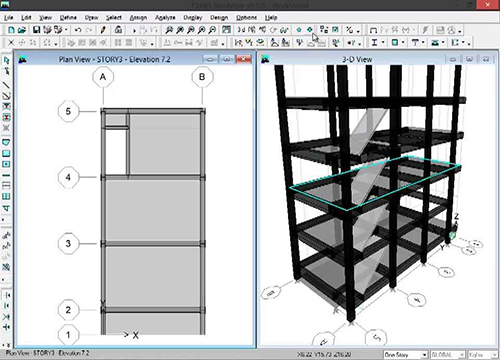
Task: Select the Create Areas at Click tool
Action: coord(6,164)
